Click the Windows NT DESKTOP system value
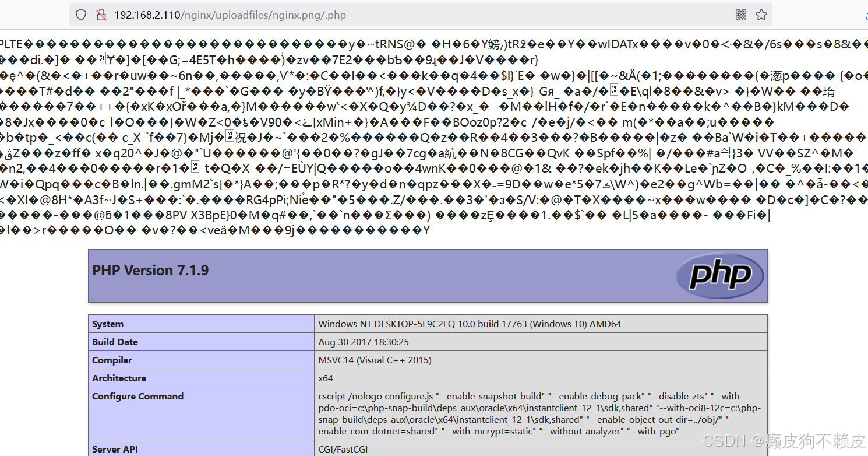 (470, 324)
